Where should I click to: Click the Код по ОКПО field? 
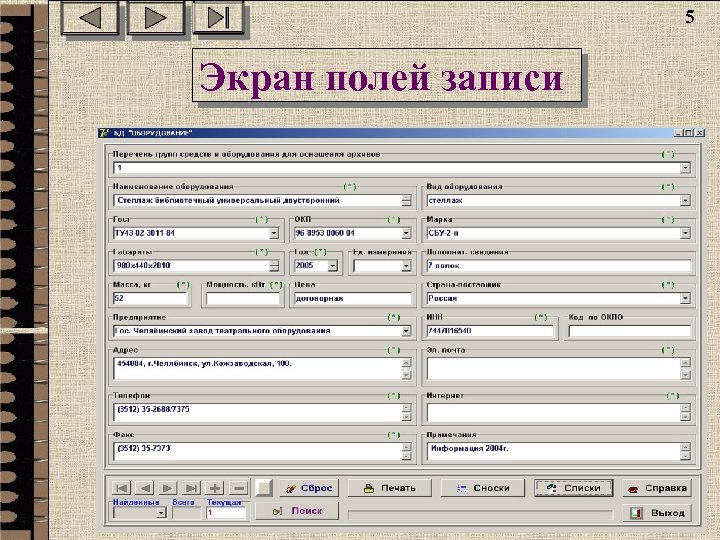click(x=630, y=331)
